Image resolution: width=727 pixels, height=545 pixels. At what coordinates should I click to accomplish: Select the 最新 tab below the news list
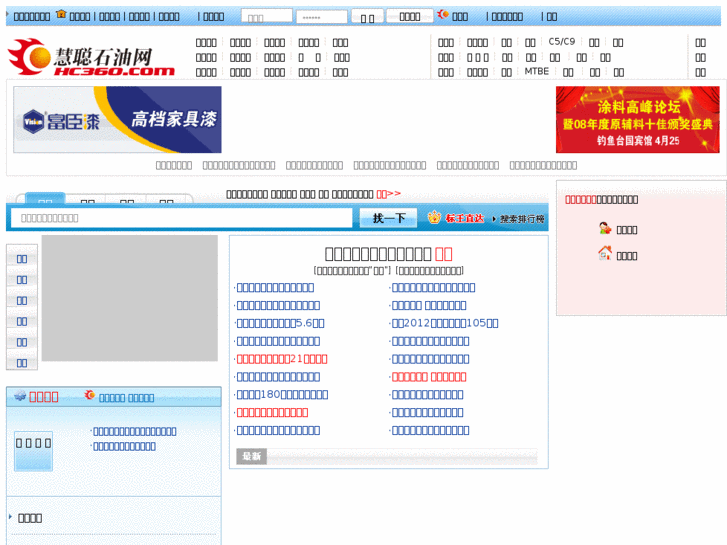click(251, 456)
